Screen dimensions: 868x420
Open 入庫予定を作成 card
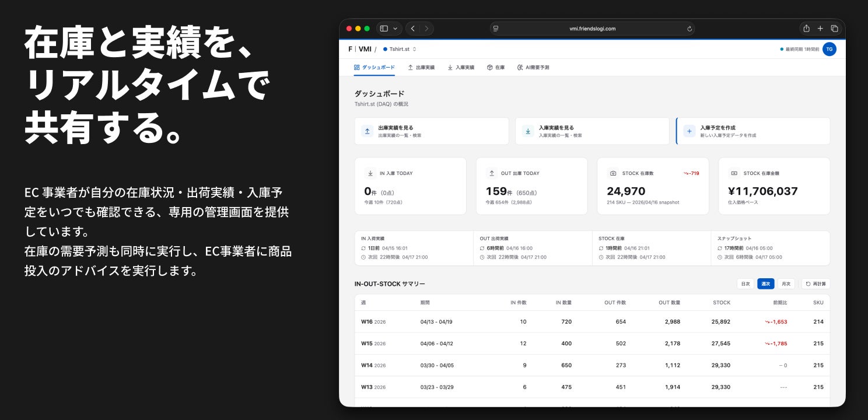pyautogui.click(x=753, y=131)
